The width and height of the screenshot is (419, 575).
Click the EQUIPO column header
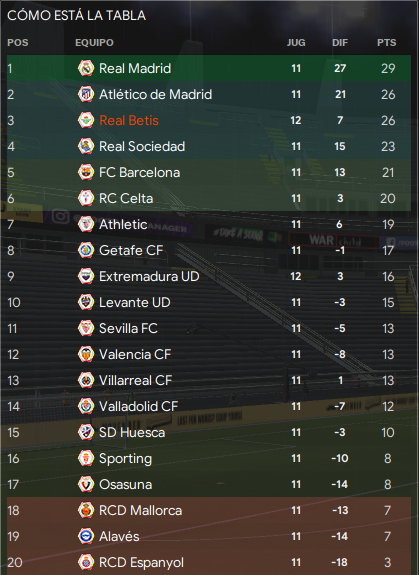(94, 43)
